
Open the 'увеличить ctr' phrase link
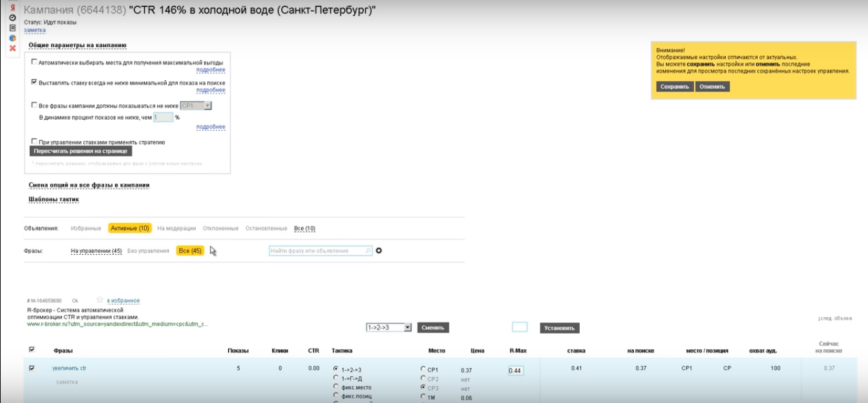point(69,368)
